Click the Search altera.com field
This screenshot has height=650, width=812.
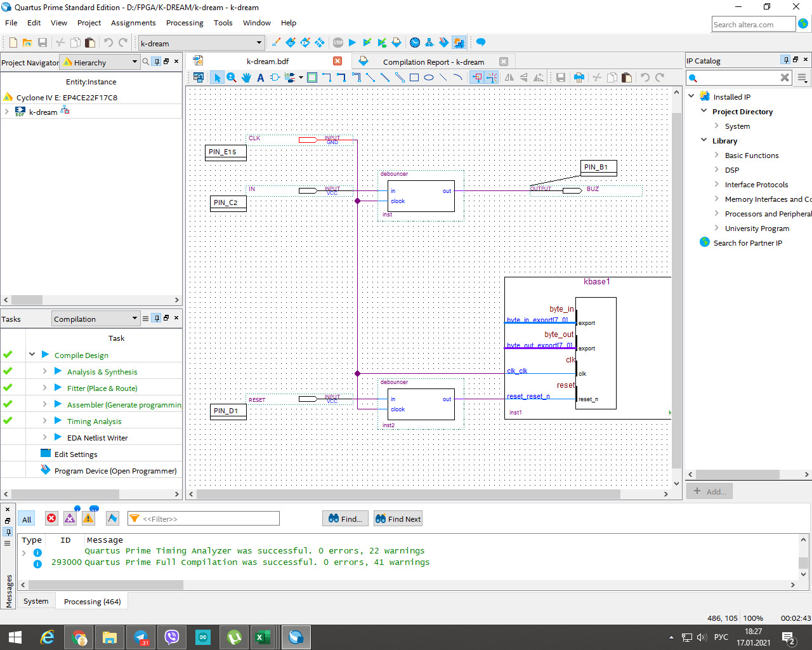tap(753, 24)
